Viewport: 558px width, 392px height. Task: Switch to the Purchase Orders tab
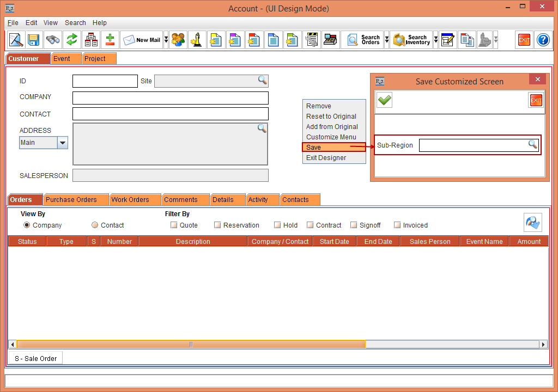(71, 200)
